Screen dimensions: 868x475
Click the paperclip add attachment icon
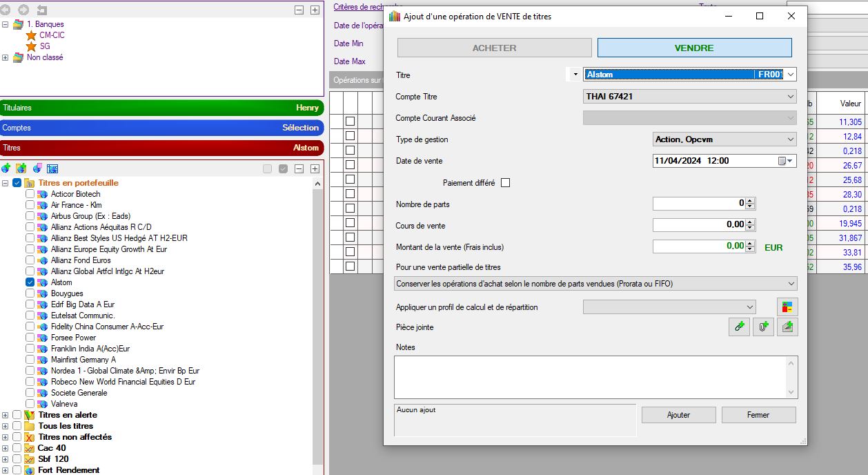coord(763,327)
